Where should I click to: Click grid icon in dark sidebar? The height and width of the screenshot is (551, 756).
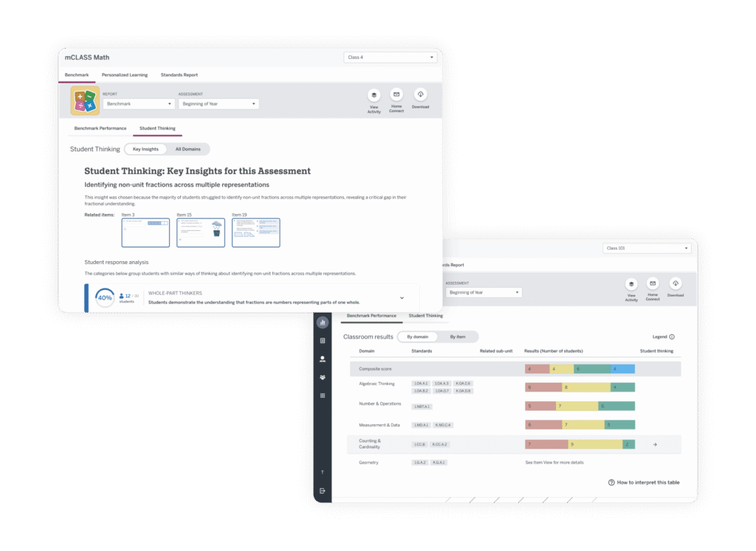point(323,395)
